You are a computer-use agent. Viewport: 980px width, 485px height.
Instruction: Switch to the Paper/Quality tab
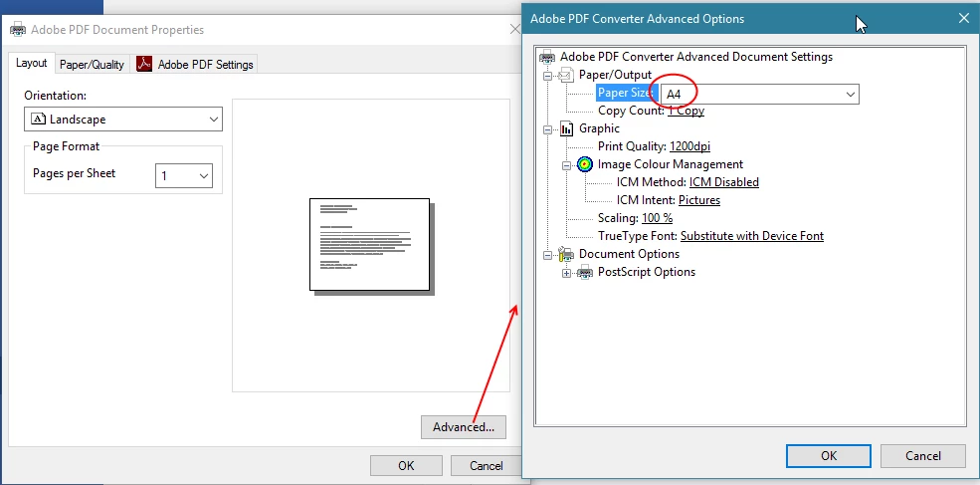pyautogui.click(x=92, y=65)
